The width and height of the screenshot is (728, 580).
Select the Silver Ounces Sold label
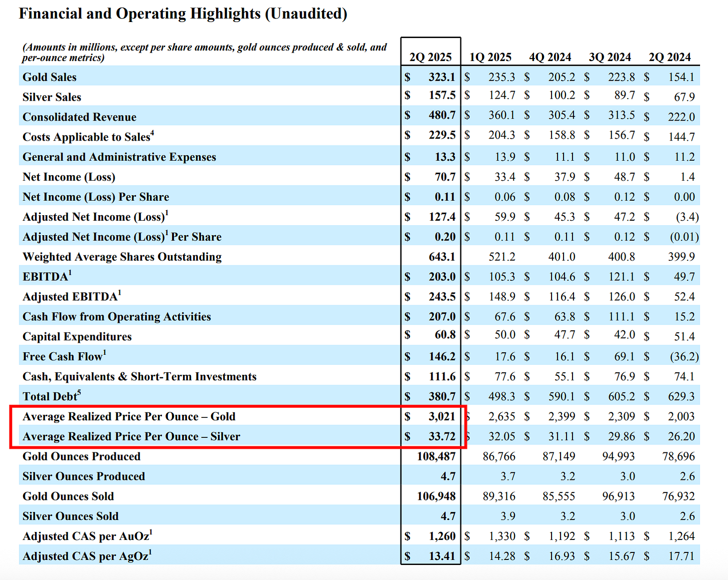tap(70, 516)
